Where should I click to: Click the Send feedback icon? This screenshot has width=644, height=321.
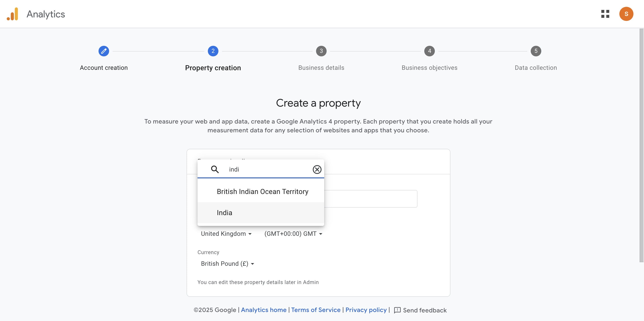coord(397,310)
